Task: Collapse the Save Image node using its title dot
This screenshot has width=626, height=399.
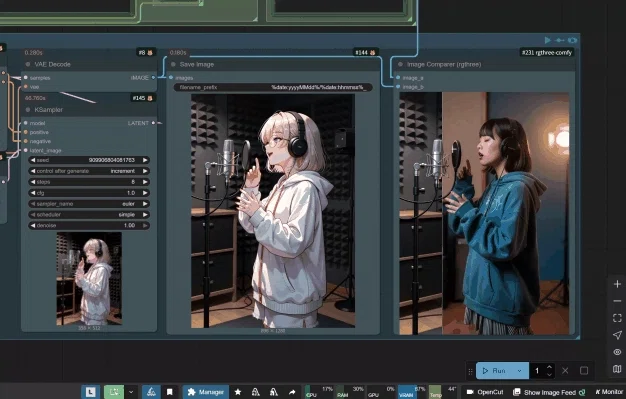Action: [173, 64]
